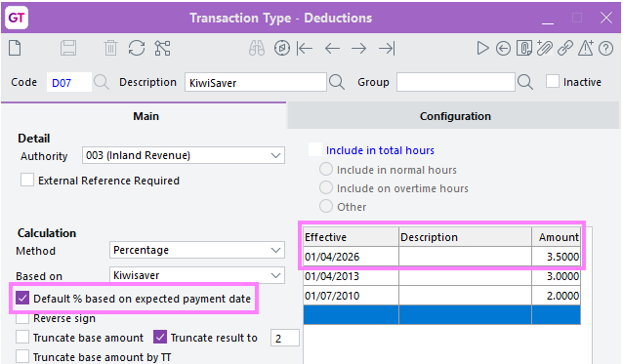Close the Transaction Type window

[606, 18]
